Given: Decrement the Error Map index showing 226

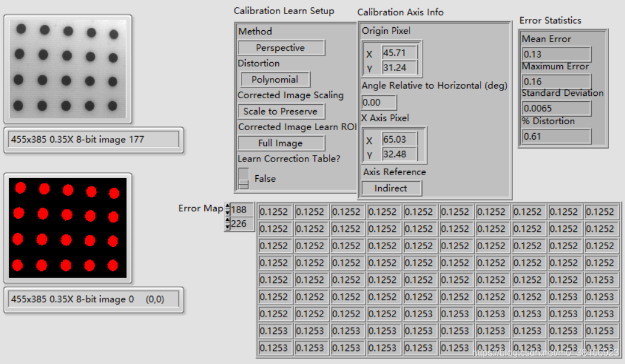Looking at the screenshot, I should click(228, 227).
